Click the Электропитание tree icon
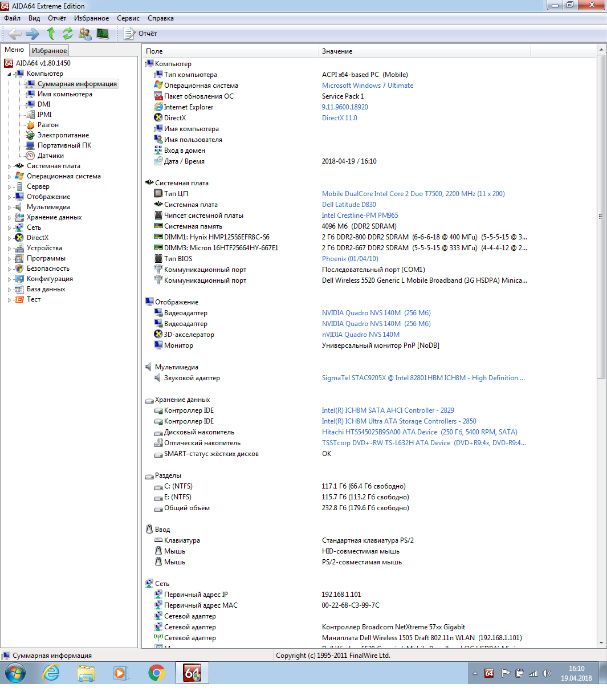Screen dimensions: 607x700 (x=30, y=135)
